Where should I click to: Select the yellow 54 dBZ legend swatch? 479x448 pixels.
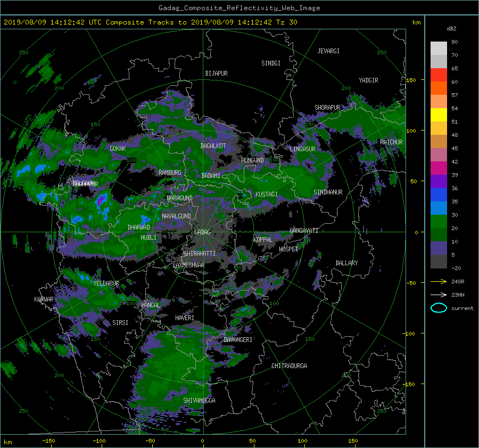click(x=439, y=115)
